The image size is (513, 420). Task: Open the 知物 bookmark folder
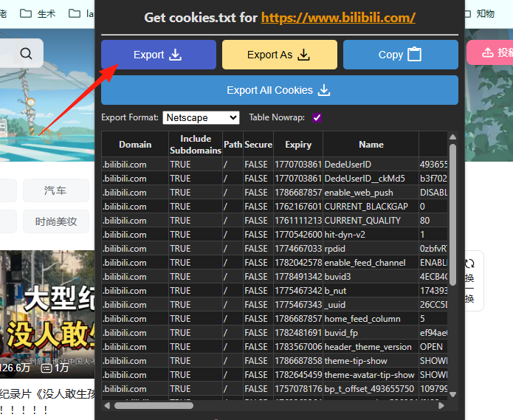coord(478,14)
